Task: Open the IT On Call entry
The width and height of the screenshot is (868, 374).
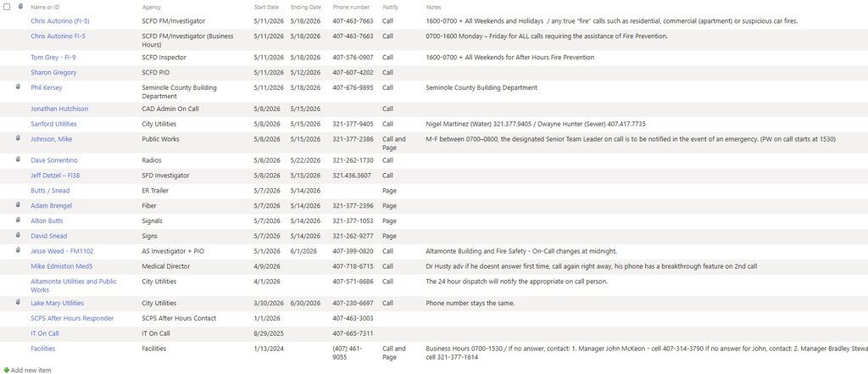Action: click(44, 333)
